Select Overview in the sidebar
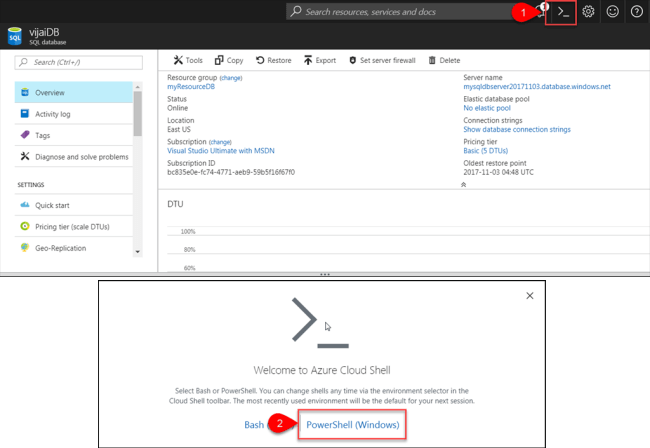Screen dimensions: 650x448 click(74, 92)
